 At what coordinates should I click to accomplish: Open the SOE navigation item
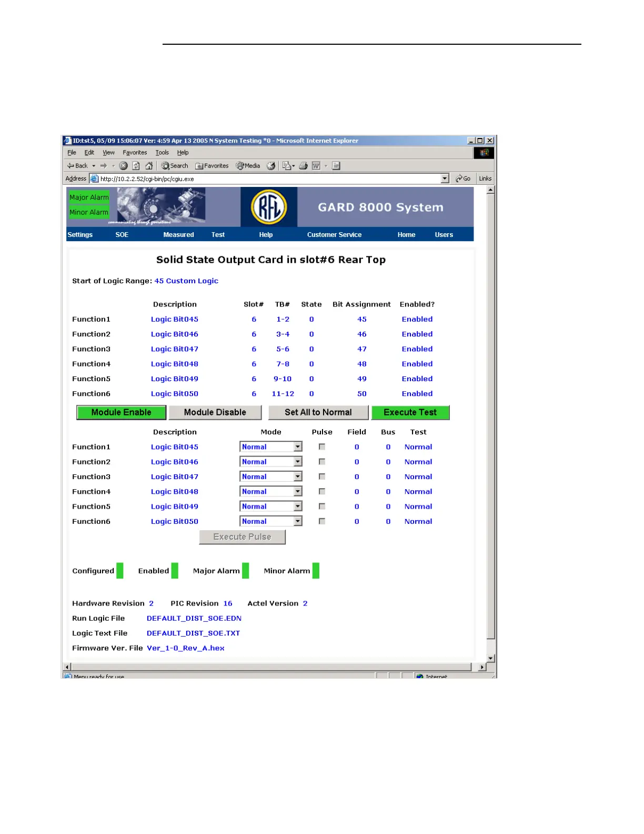pos(122,235)
